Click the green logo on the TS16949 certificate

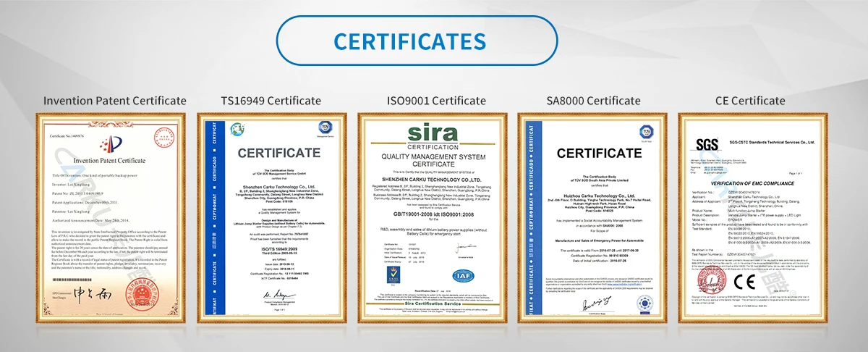[235, 129]
